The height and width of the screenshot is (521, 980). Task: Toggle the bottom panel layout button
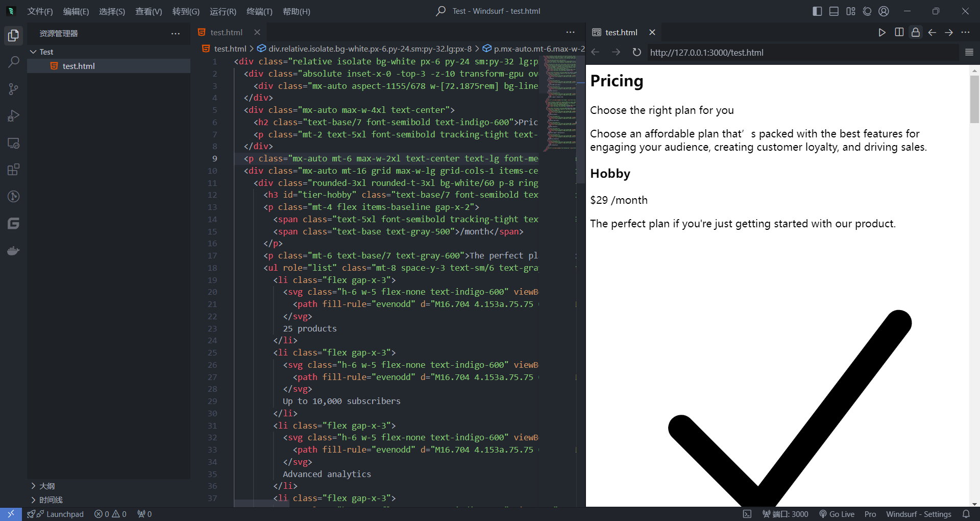(x=834, y=11)
